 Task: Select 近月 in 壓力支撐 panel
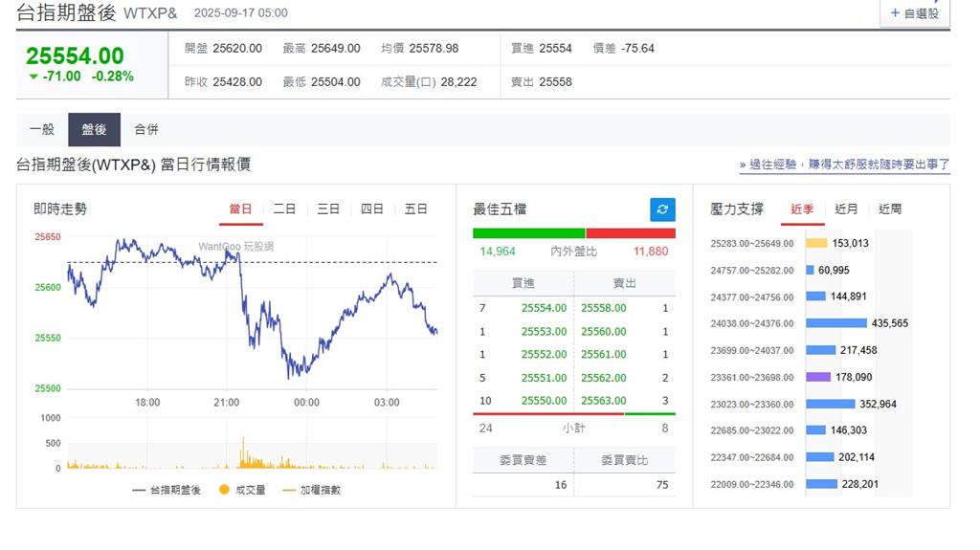point(846,209)
